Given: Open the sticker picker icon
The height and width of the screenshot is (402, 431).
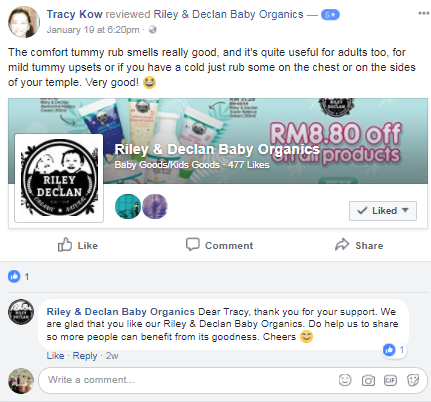Looking at the screenshot, I should [413, 380].
